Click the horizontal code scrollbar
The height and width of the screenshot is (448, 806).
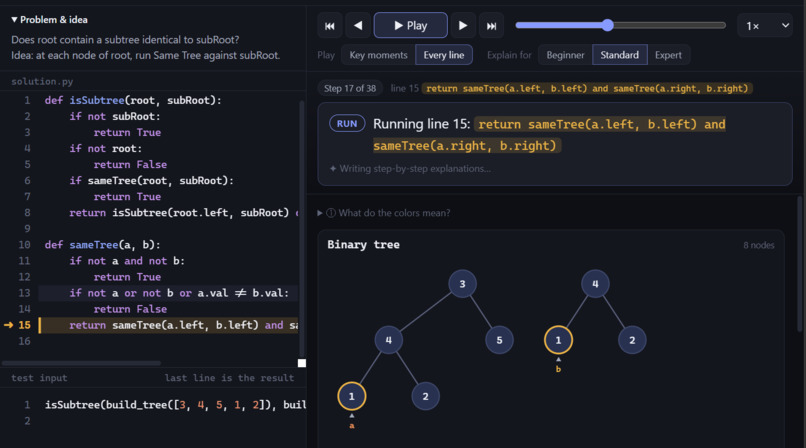coord(81,363)
